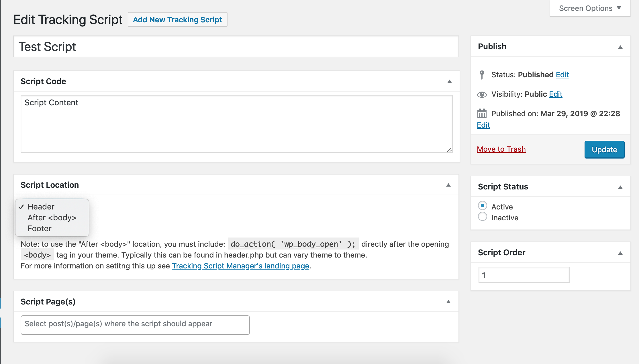Select the Active radio button
The height and width of the screenshot is (364, 639).
click(483, 206)
